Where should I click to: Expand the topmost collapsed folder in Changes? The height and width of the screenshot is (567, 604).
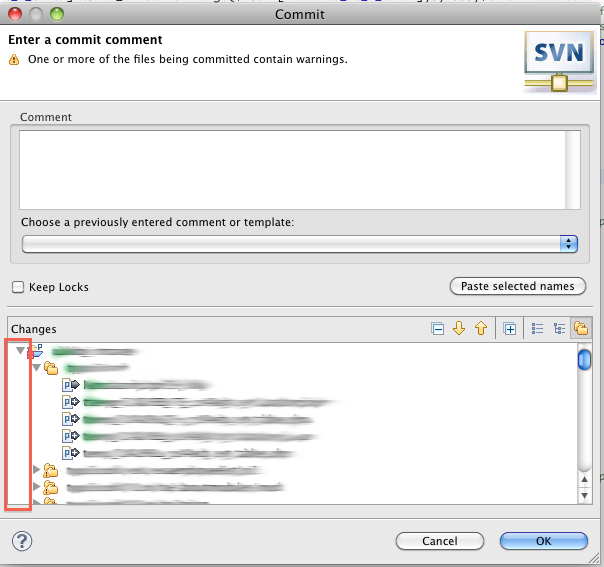pyautogui.click(x=37, y=470)
